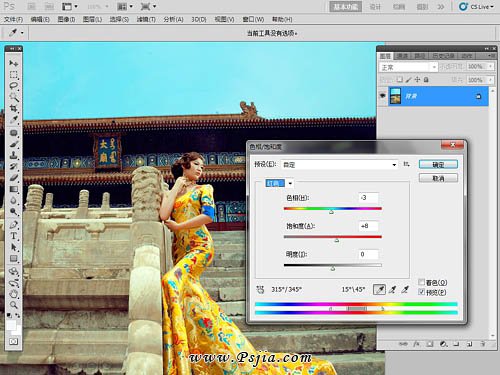Expand the color channel dropdown 红色
500x375 pixels.
pos(279,183)
